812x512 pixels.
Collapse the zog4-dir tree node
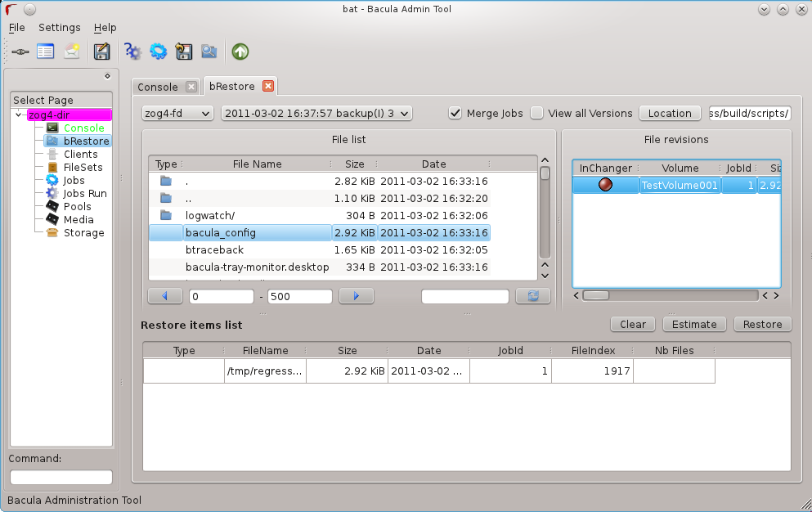19,115
